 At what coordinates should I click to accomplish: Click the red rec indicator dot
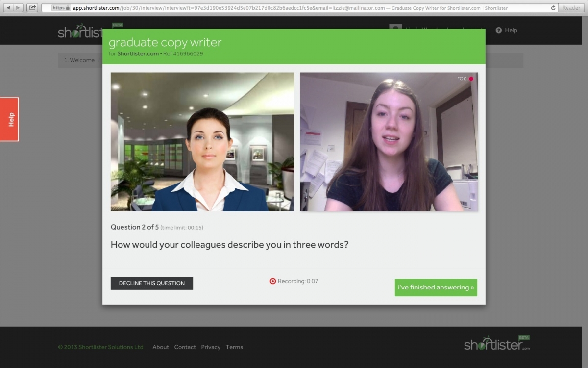click(x=471, y=79)
